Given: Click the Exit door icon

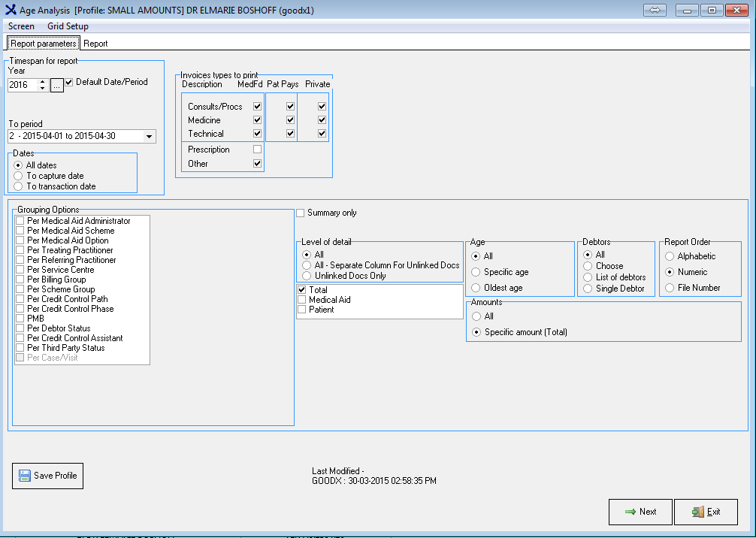Looking at the screenshot, I should (697, 512).
